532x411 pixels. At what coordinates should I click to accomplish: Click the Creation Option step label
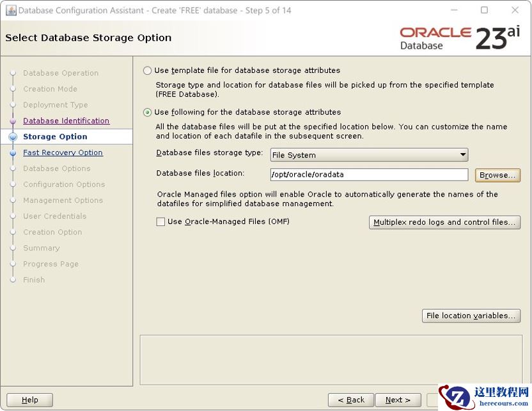point(52,232)
